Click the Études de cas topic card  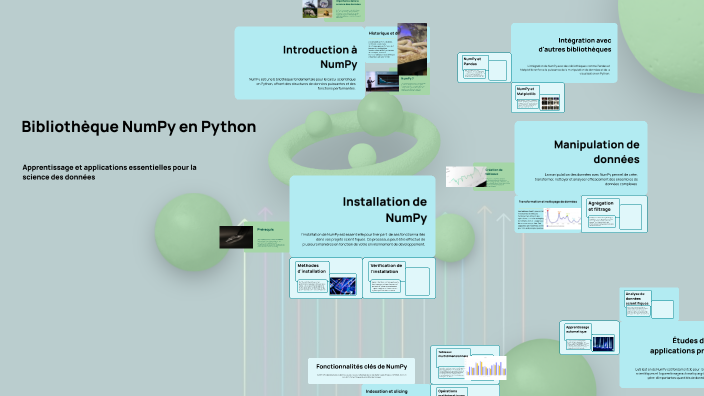[x=662, y=354]
